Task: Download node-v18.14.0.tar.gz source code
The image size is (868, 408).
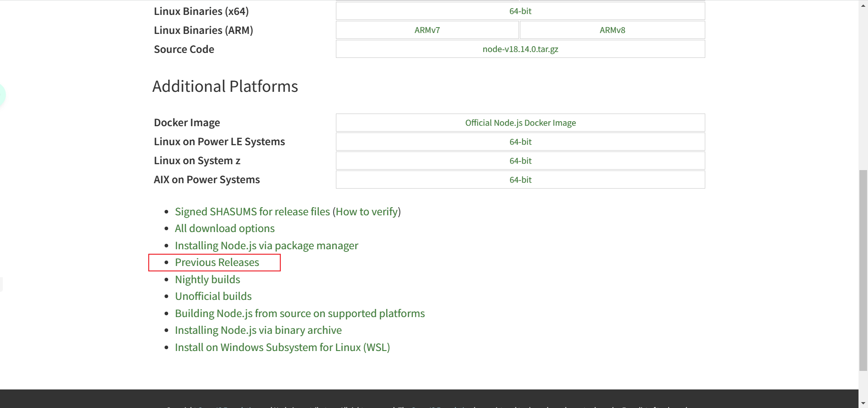Action: [520, 49]
